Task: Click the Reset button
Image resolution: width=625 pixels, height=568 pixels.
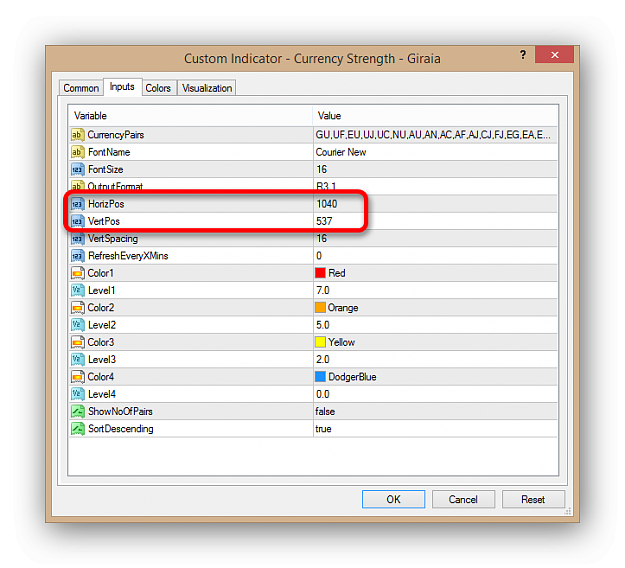Action: (x=533, y=499)
